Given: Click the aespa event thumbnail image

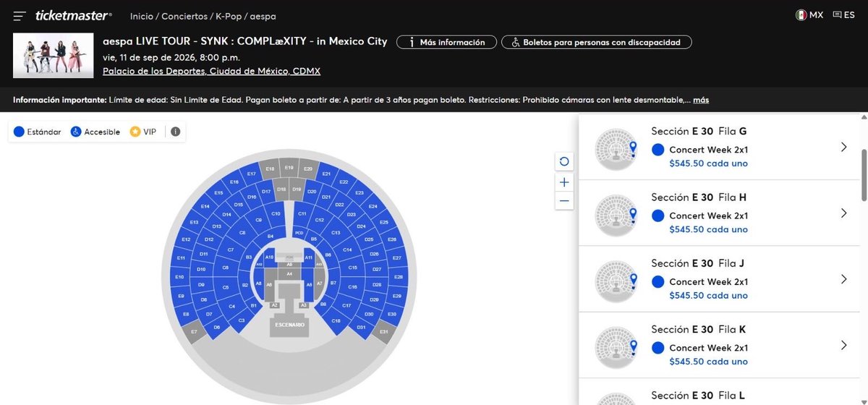Looking at the screenshot, I should click(x=53, y=56).
